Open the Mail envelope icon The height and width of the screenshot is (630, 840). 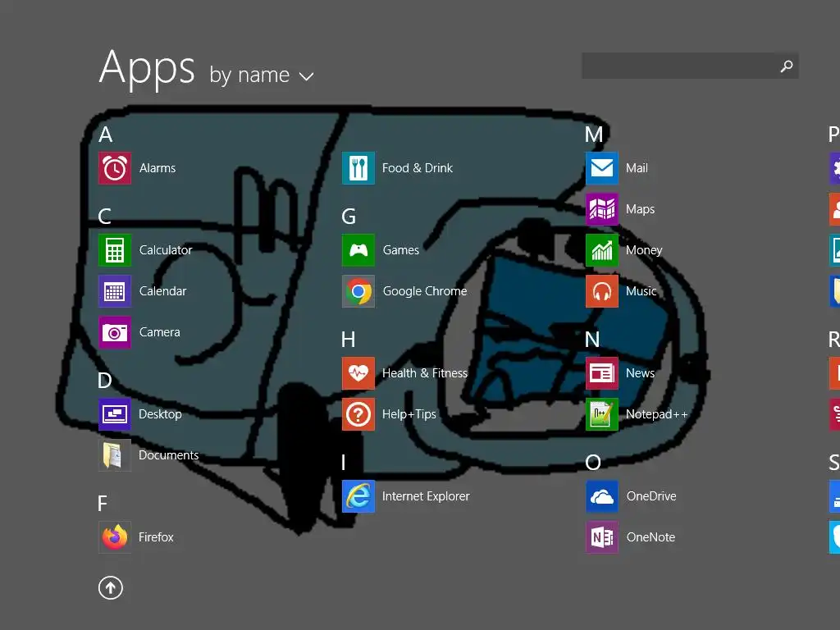click(x=602, y=168)
